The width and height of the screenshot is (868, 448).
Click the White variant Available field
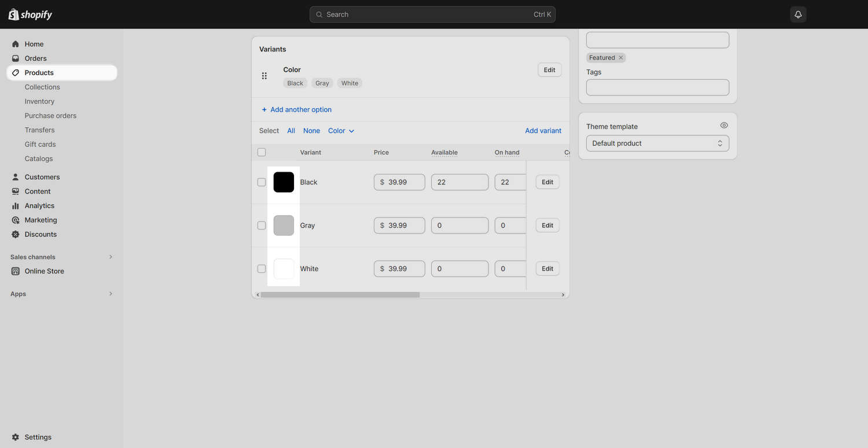[x=459, y=269]
